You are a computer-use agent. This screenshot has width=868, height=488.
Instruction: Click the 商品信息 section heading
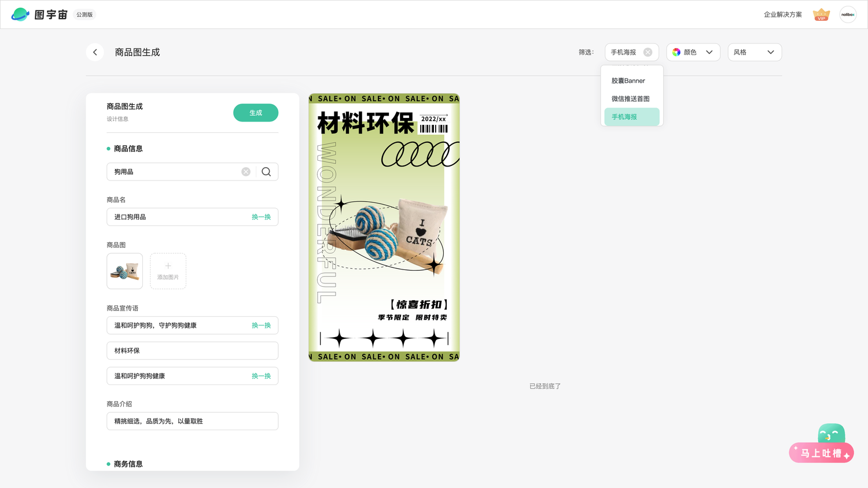tap(128, 149)
